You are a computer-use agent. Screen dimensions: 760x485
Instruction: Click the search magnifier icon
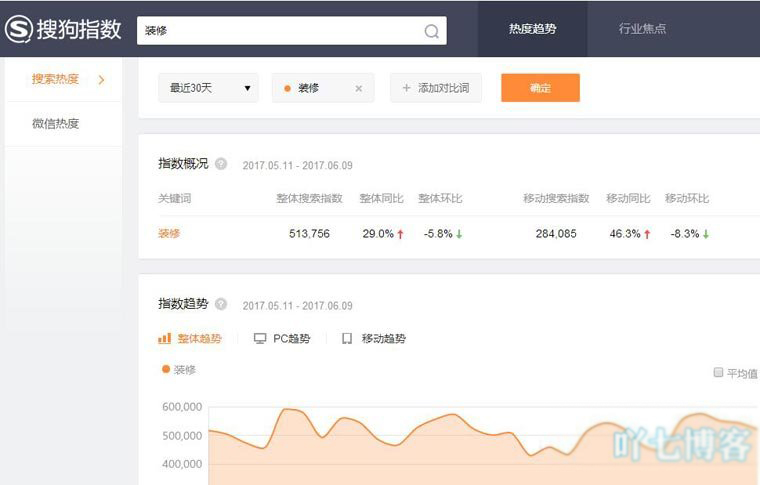pyautogui.click(x=431, y=31)
